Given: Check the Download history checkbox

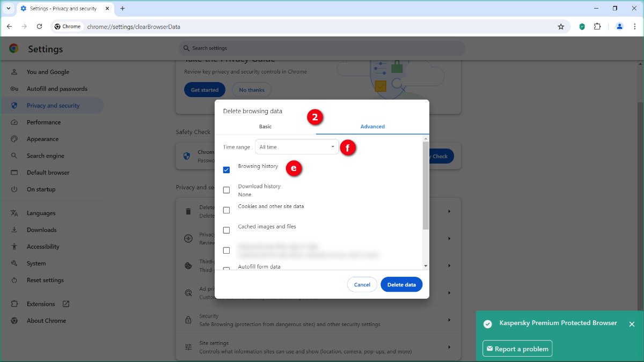Looking at the screenshot, I should pos(226,190).
